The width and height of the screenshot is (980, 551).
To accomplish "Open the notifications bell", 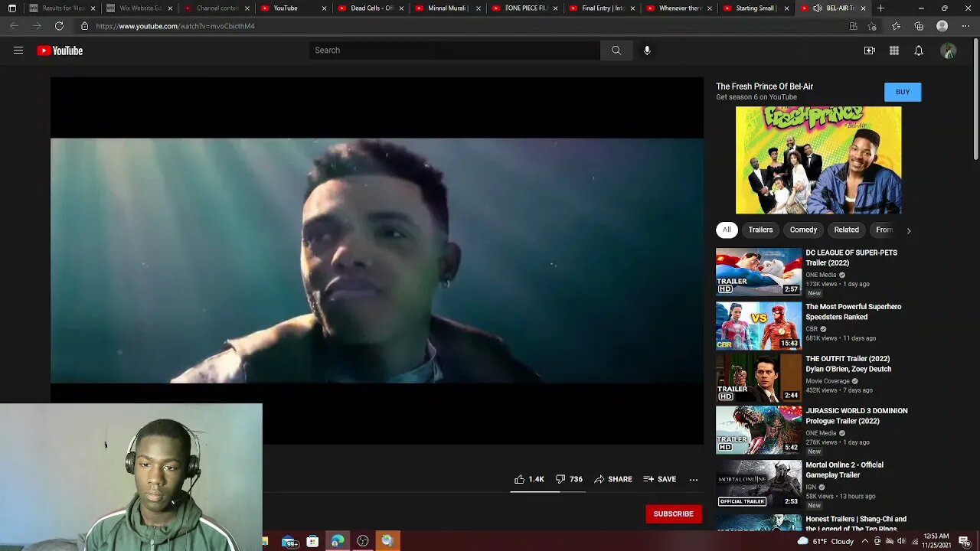I will [919, 51].
